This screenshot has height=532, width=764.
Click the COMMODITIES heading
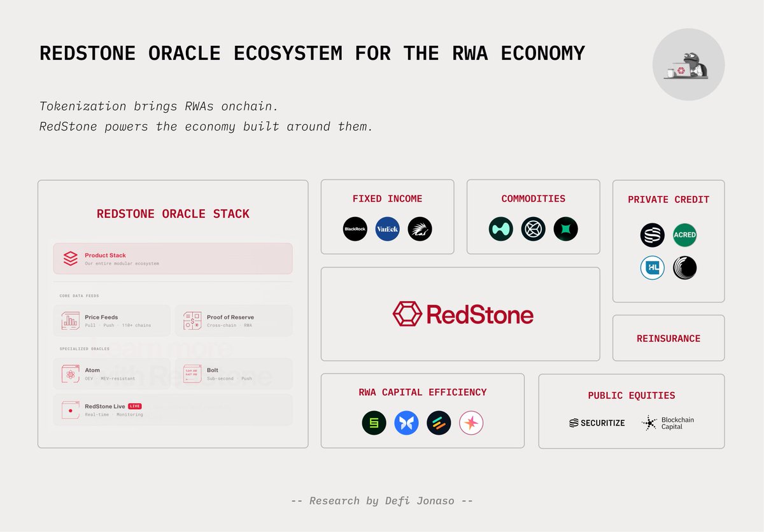(x=534, y=199)
